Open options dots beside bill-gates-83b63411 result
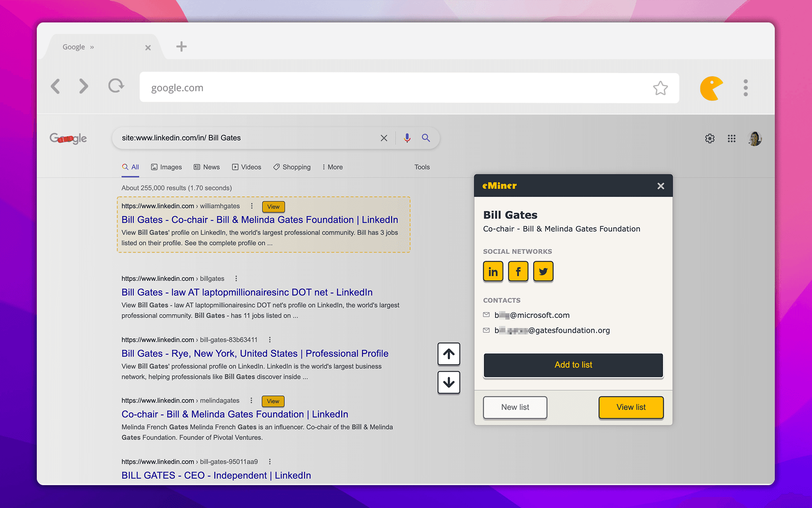The image size is (812, 508). [269, 340]
